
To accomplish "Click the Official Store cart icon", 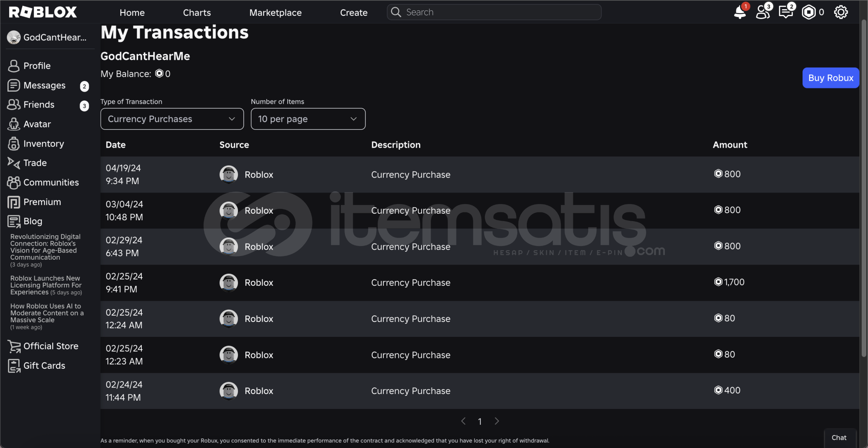I will [x=14, y=346].
